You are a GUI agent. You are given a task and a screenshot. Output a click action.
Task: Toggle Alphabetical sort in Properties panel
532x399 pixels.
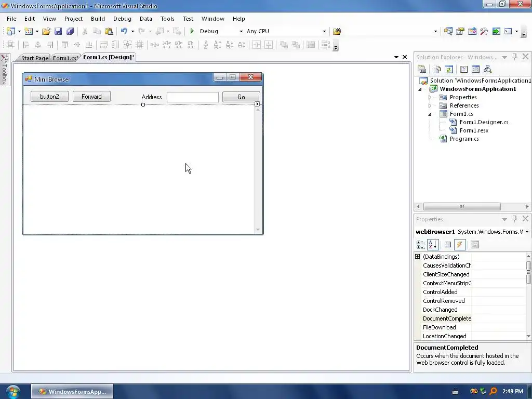click(433, 245)
